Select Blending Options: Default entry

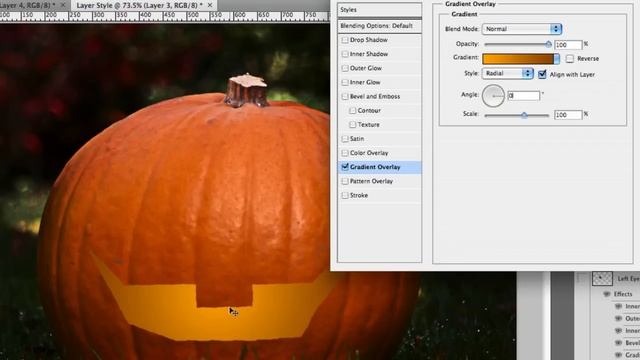[x=380, y=26]
